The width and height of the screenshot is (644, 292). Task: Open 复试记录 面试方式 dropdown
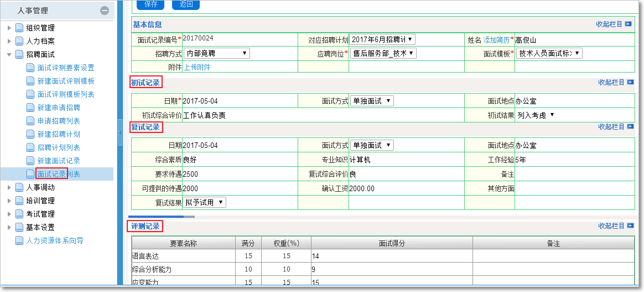(x=372, y=145)
